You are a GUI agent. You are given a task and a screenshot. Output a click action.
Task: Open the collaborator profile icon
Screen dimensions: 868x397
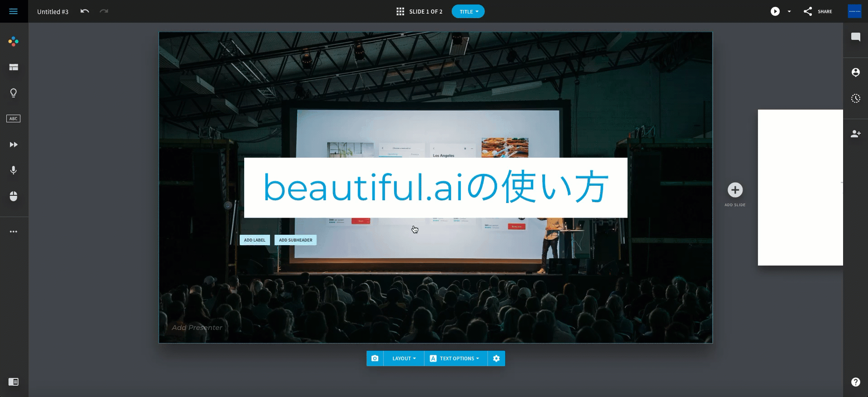(x=856, y=73)
